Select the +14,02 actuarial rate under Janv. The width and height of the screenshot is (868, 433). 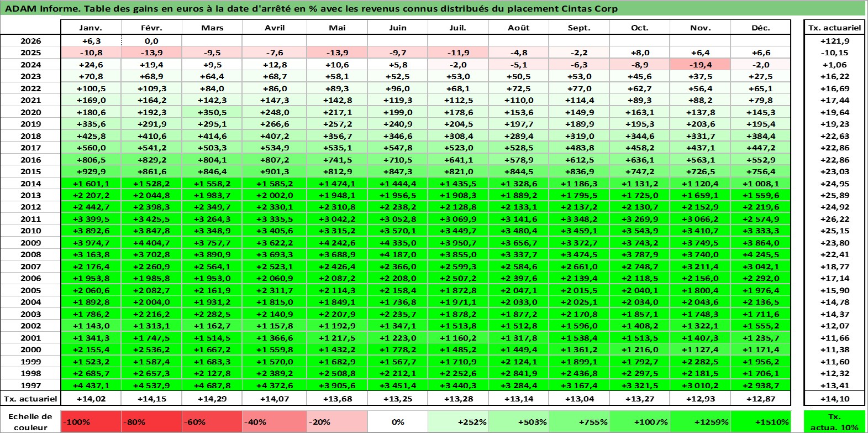point(91,399)
